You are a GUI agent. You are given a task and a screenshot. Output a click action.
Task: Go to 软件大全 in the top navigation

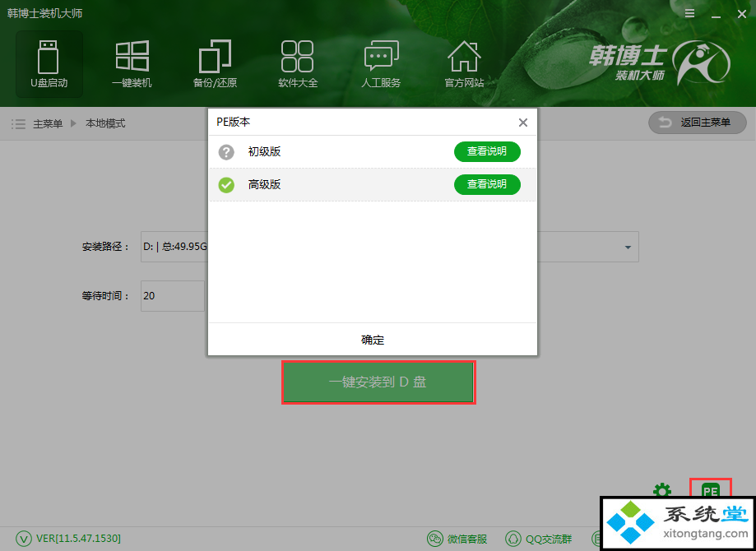click(298, 64)
